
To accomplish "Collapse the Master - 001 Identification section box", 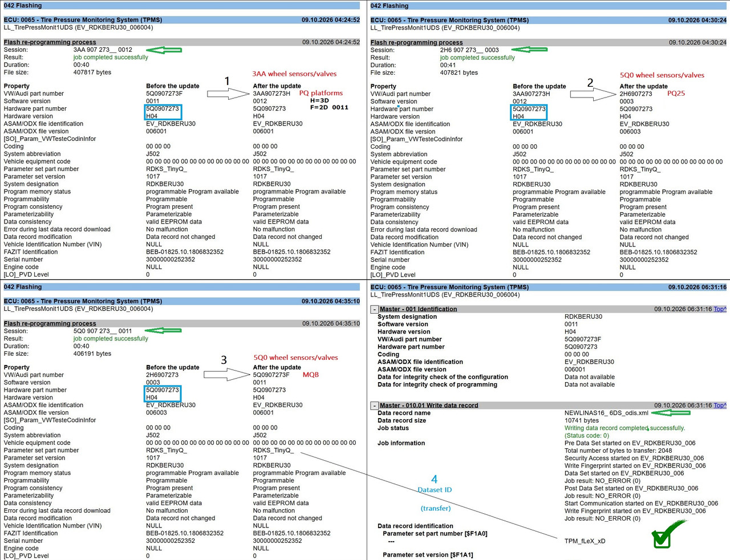I will click(375, 310).
